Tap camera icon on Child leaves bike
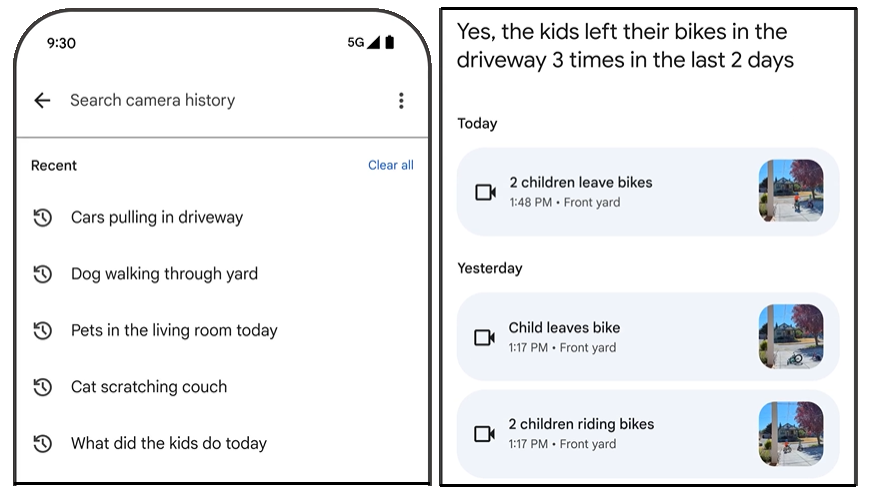This screenshot has height=493, width=871. pyautogui.click(x=485, y=337)
